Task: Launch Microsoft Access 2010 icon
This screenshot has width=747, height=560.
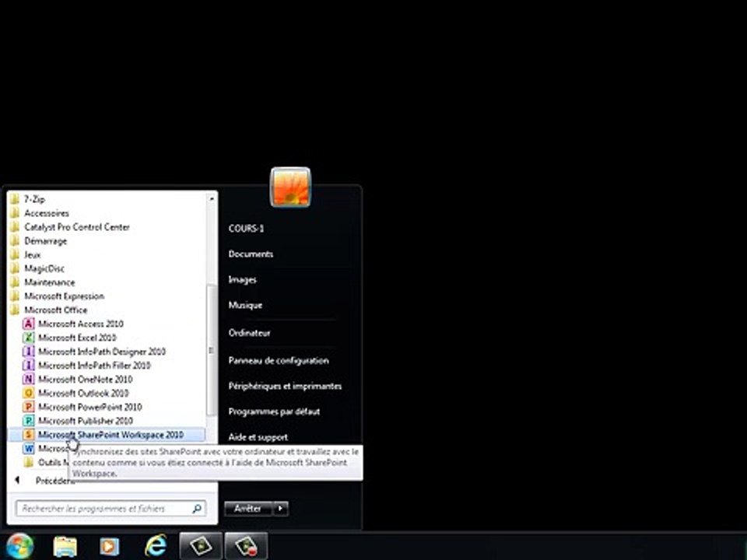Action: (29, 324)
